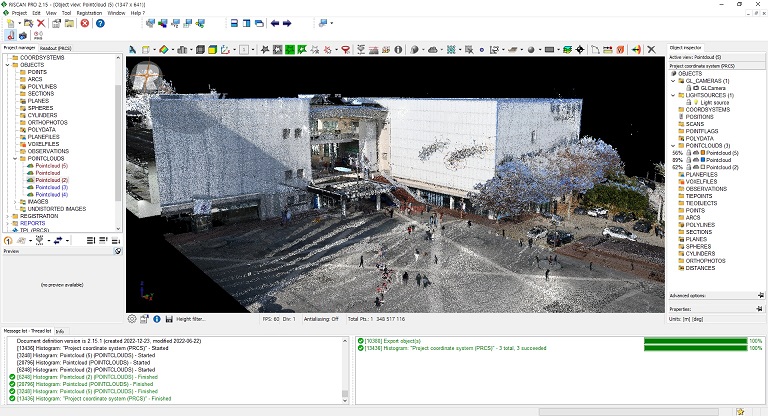The image size is (768, 416).
Task: Click the blue color swatch of Pointcloud
Action: (x=702, y=160)
